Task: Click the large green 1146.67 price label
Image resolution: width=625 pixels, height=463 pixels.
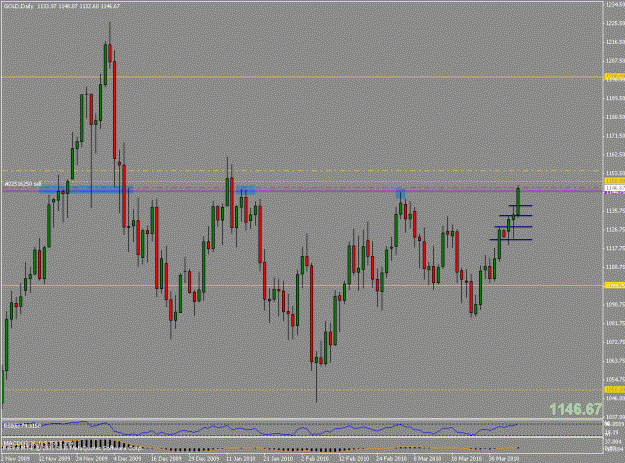Action: (x=575, y=409)
